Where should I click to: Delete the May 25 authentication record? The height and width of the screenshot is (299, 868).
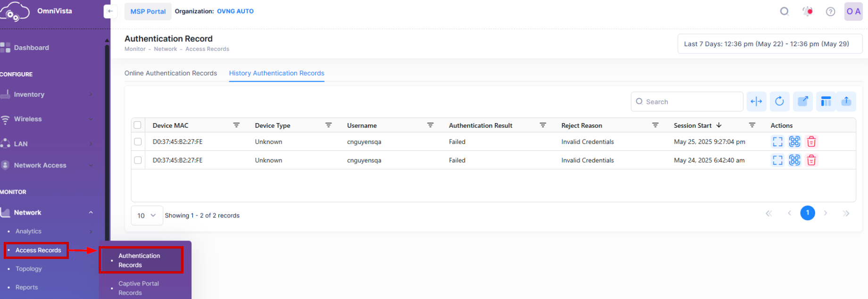click(x=811, y=141)
